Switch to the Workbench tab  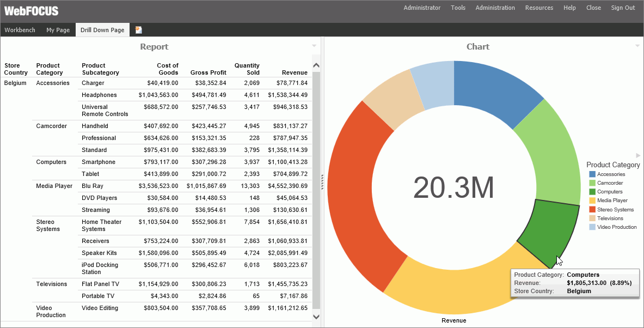(x=20, y=30)
